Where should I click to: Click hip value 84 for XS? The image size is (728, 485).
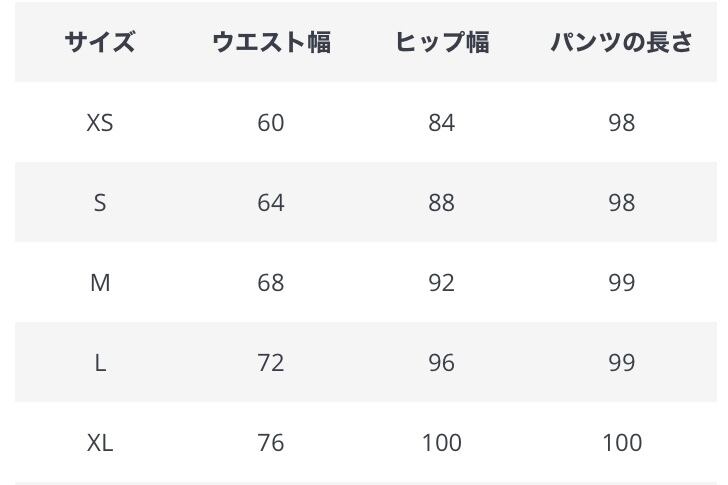pyautogui.click(x=441, y=123)
